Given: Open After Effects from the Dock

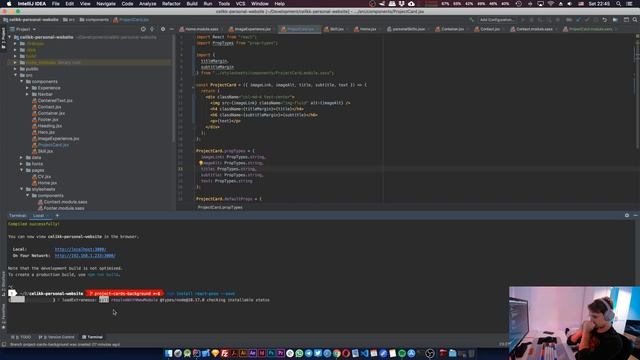Looking at the screenshot, I should coord(253,353).
